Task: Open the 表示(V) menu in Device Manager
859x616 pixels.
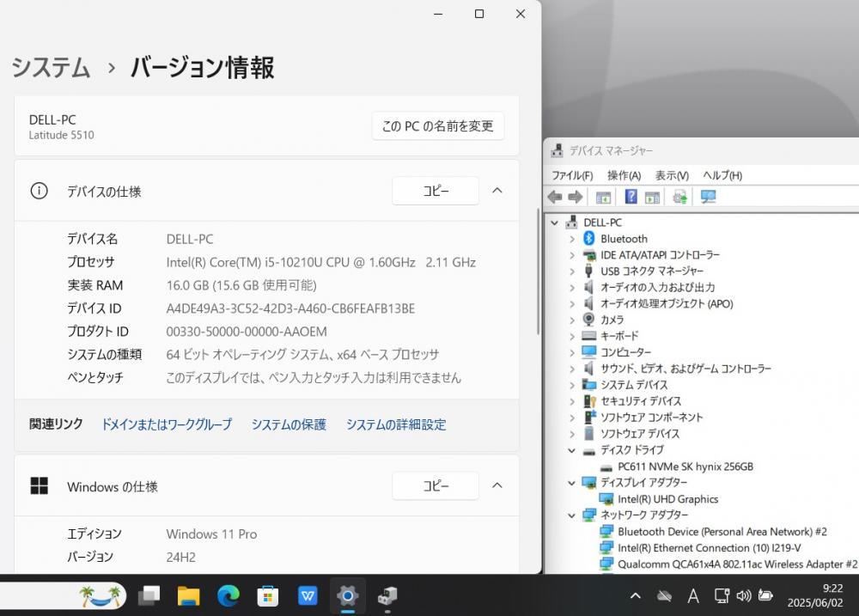Action: (673, 175)
